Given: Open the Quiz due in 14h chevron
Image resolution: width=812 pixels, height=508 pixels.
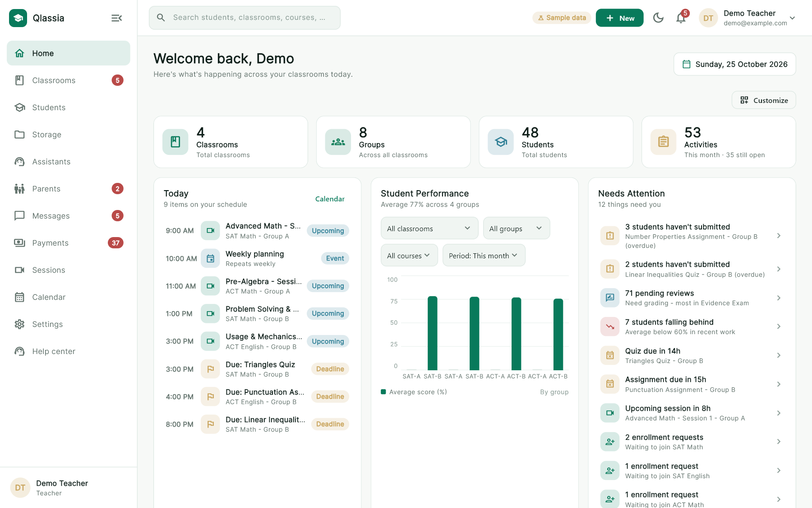Looking at the screenshot, I should tap(779, 355).
